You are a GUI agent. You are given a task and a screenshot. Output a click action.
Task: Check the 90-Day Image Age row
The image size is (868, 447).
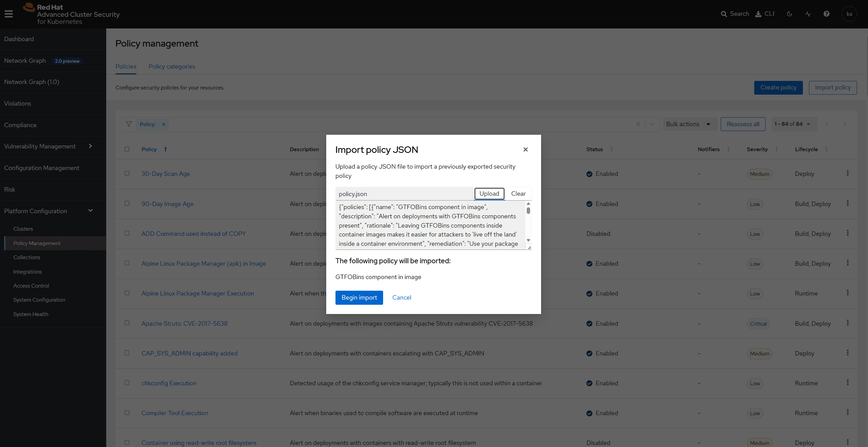[x=127, y=203]
